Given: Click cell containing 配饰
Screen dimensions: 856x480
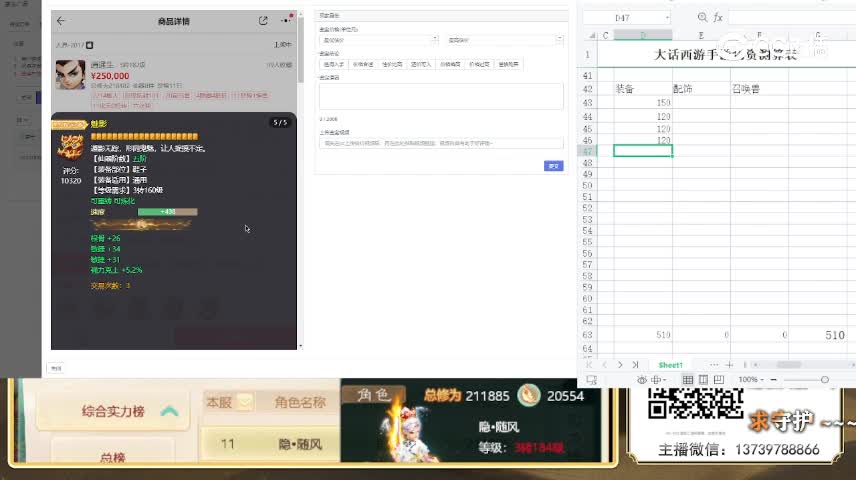Looking at the screenshot, I should [x=701, y=88].
